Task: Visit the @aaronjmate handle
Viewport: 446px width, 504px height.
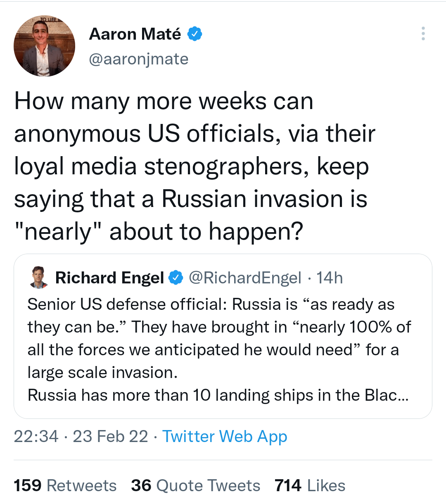Action: pyautogui.click(x=139, y=59)
